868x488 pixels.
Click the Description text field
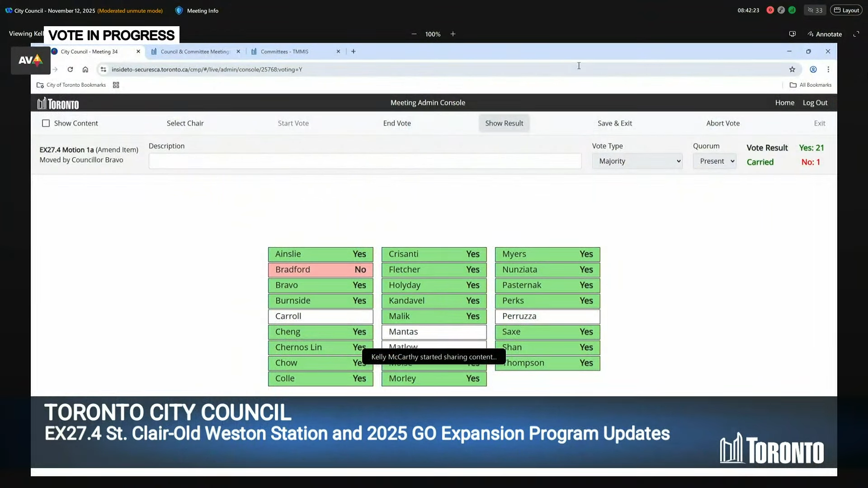point(365,161)
